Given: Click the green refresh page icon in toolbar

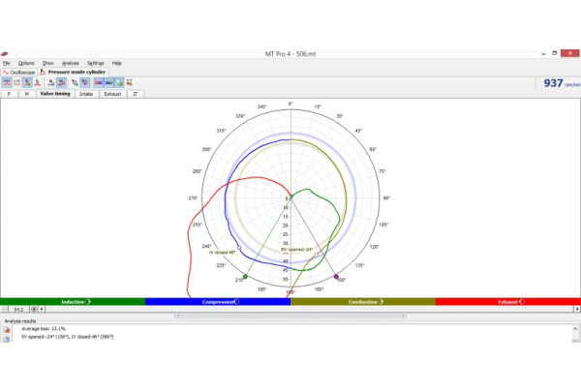Looking at the screenshot, I should tap(119, 82).
